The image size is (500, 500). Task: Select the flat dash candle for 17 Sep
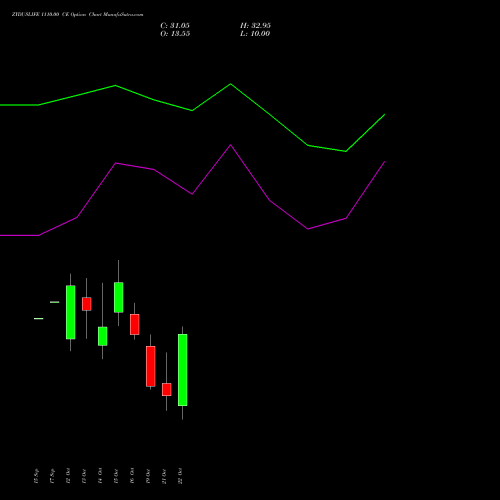(55, 302)
